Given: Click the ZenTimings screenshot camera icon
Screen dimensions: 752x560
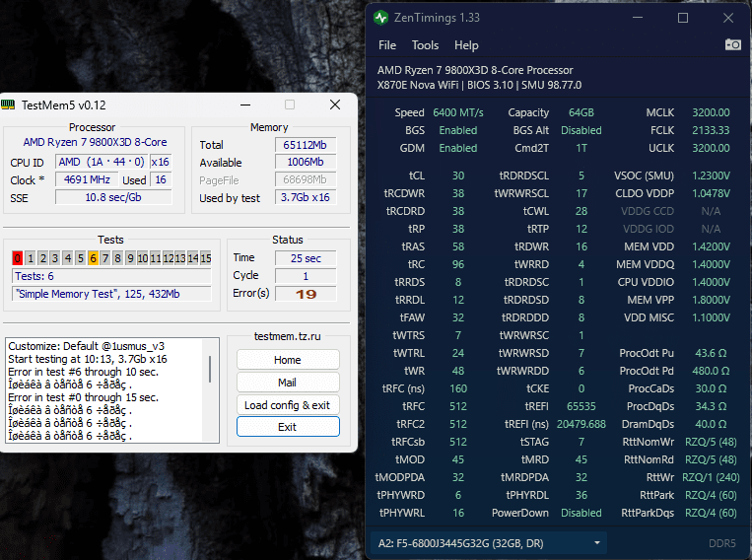Looking at the screenshot, I should pyautogui.click(x=733, y=44).
